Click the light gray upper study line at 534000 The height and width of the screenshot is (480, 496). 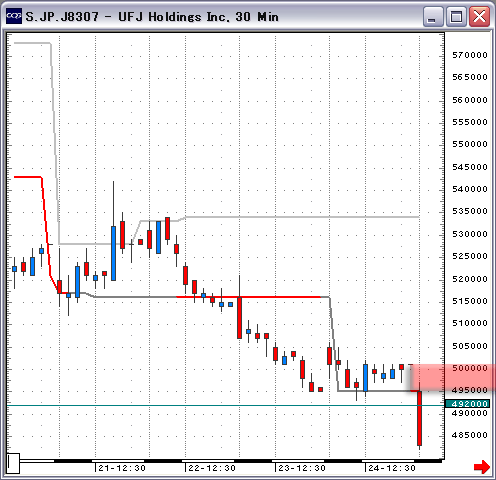pos(302,217)
